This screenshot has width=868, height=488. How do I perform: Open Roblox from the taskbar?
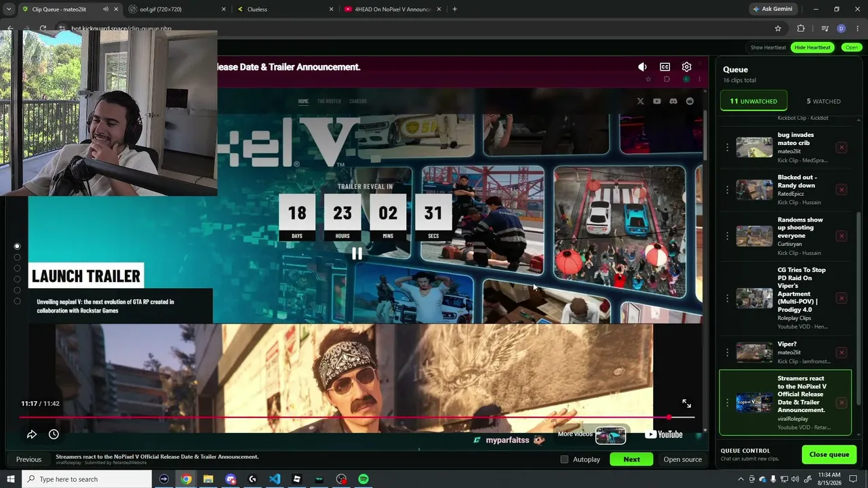pyautogui.click(x=296, y=479)
